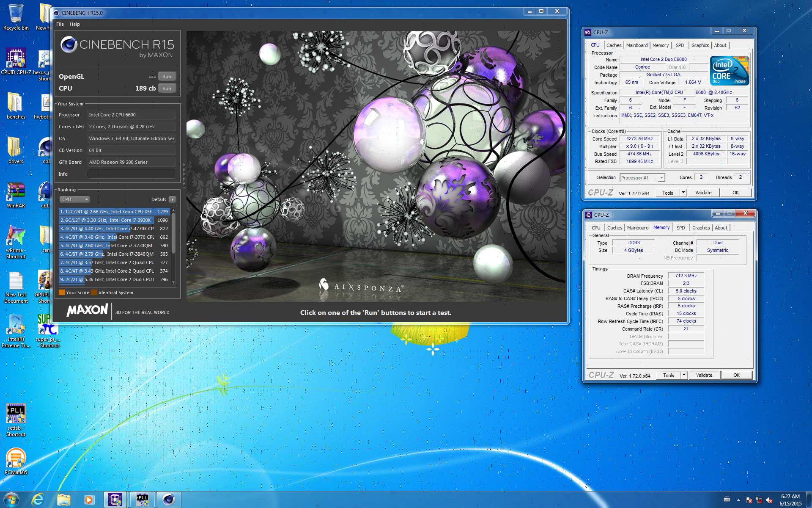Click the Intel Core 2 Duo logo in CPU-Z
Image resolution: width=812 pixels, height=508 pixels.
pyautogui.click(x=730, y=71)
